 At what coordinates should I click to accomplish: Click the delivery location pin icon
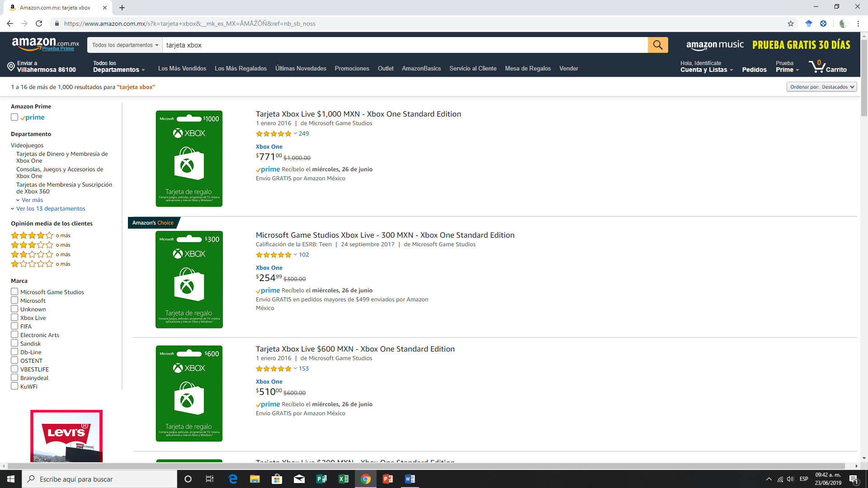(x=11, y=66)
